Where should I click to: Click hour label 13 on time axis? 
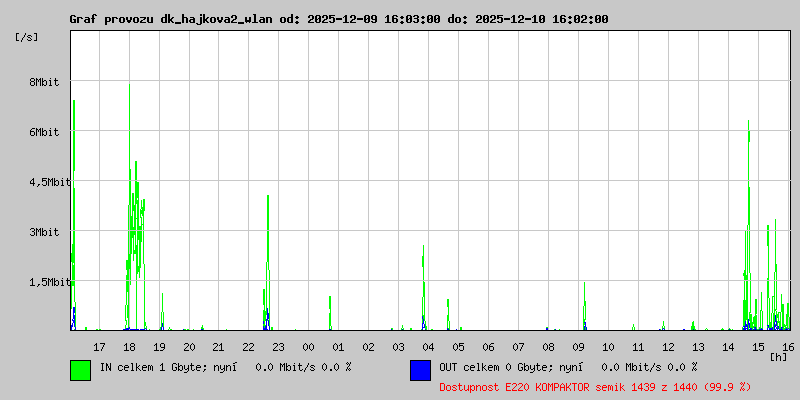pyautogui.click(x=698, y=347)
